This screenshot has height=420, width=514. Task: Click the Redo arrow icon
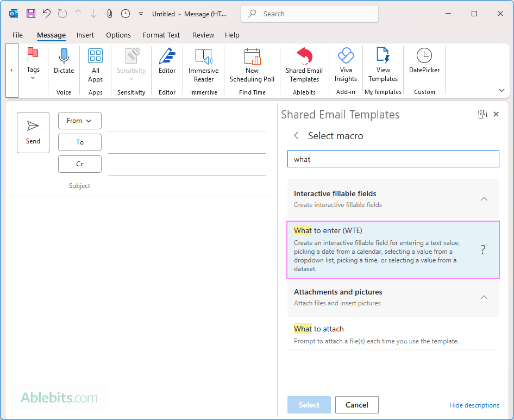point(62,14)
